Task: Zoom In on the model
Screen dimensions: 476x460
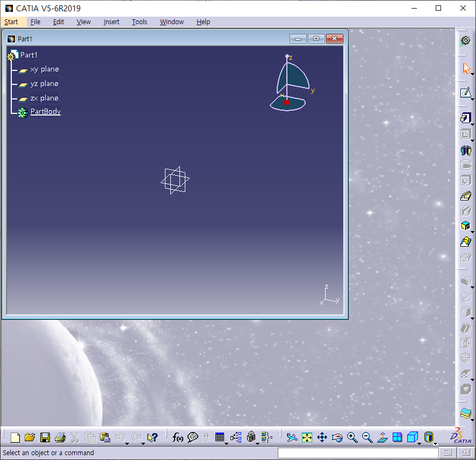Action: click(x=352, y=437)
